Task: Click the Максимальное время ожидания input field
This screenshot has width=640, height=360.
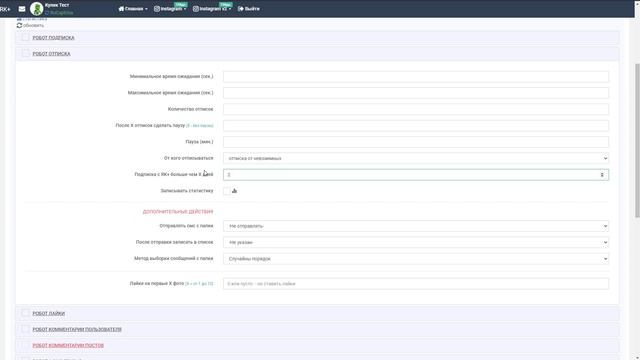Action: (x=416, y=93)
